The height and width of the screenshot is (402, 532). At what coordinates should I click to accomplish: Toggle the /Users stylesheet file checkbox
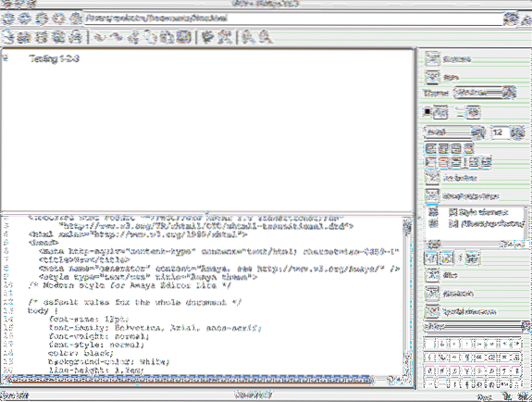coord(453,223)
